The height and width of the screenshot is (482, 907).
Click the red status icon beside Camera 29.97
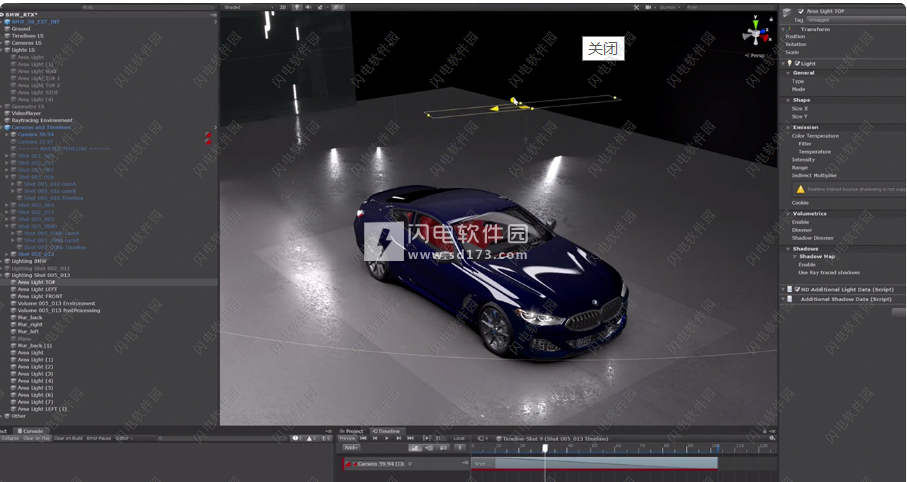pyautogui.click(x=208, y=141)
